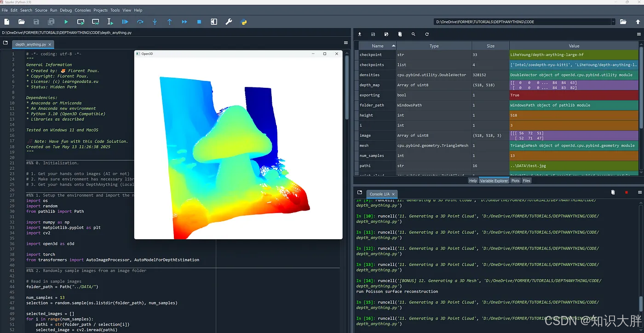This screenshot has width=644, height=333.
Task: Open the Debug menu
Action: [66, 10]
